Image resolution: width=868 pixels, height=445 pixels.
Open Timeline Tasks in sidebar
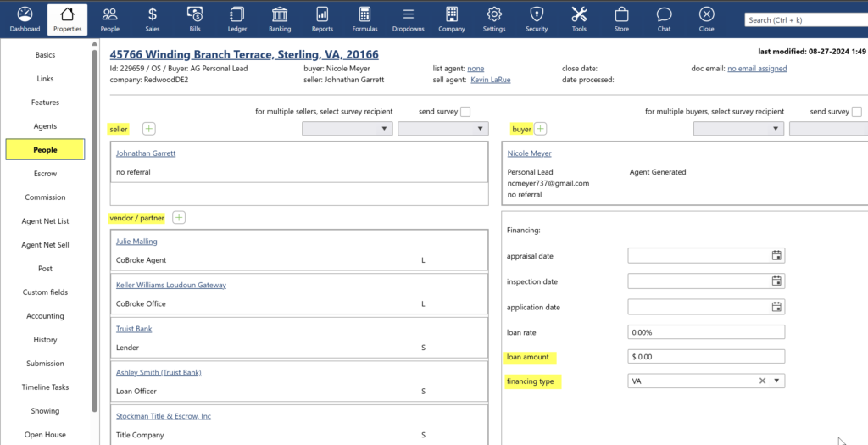pyautogui.click(x=45, y=387)
